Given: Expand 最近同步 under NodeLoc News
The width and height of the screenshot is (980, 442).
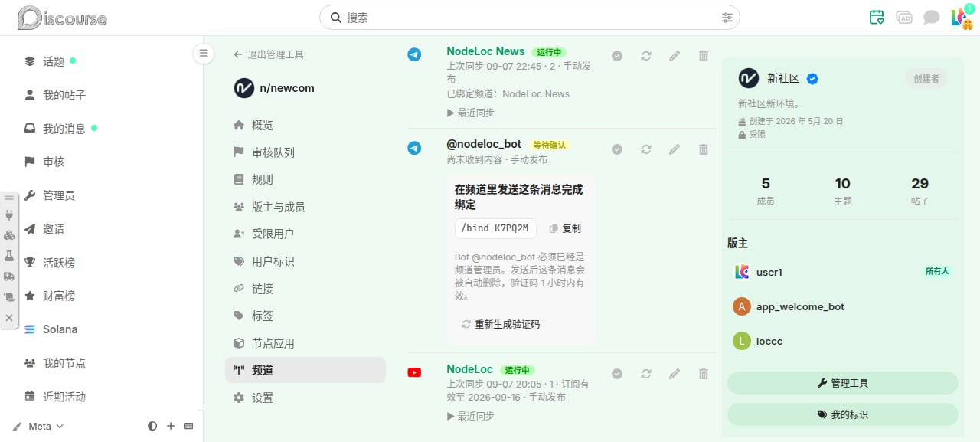Looking at the screenshot, I should [x=470, y=113].
